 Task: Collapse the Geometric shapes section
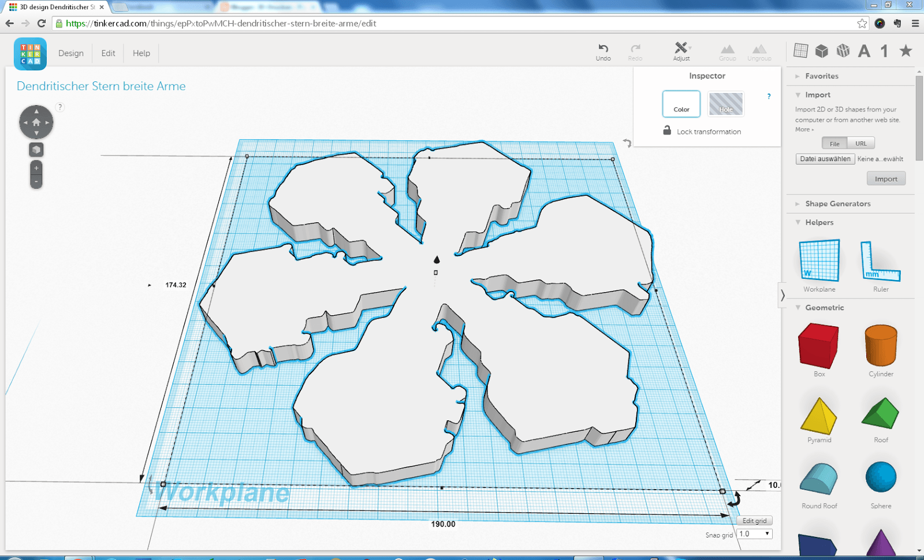[799, 308]
